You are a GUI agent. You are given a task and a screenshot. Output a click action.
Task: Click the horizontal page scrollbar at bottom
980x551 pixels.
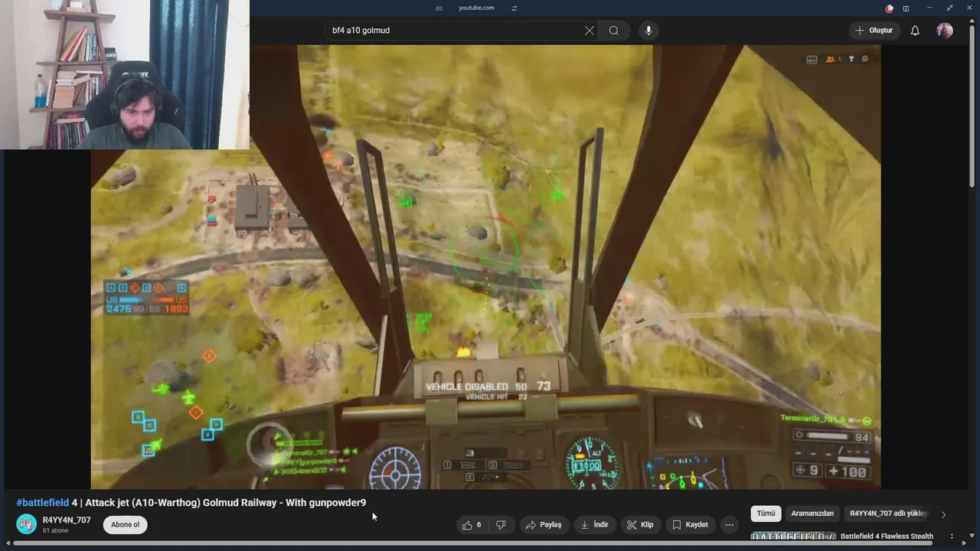pyautogui.click(x=472, y=544)
